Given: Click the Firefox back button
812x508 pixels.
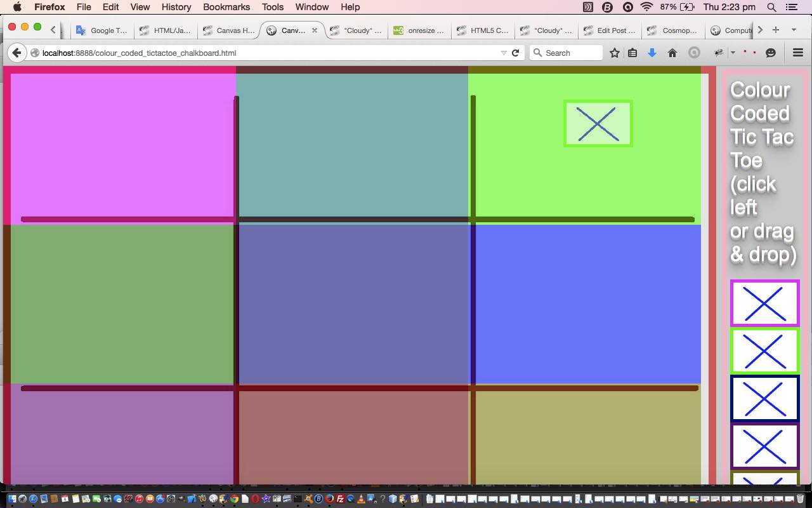Looking at the screenshot, I should 17,53.
